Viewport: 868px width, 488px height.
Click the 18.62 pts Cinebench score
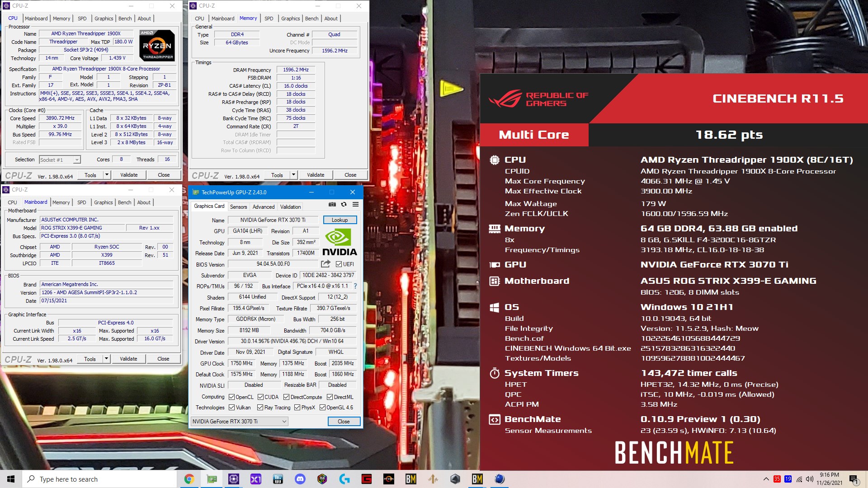pos(729,135)
